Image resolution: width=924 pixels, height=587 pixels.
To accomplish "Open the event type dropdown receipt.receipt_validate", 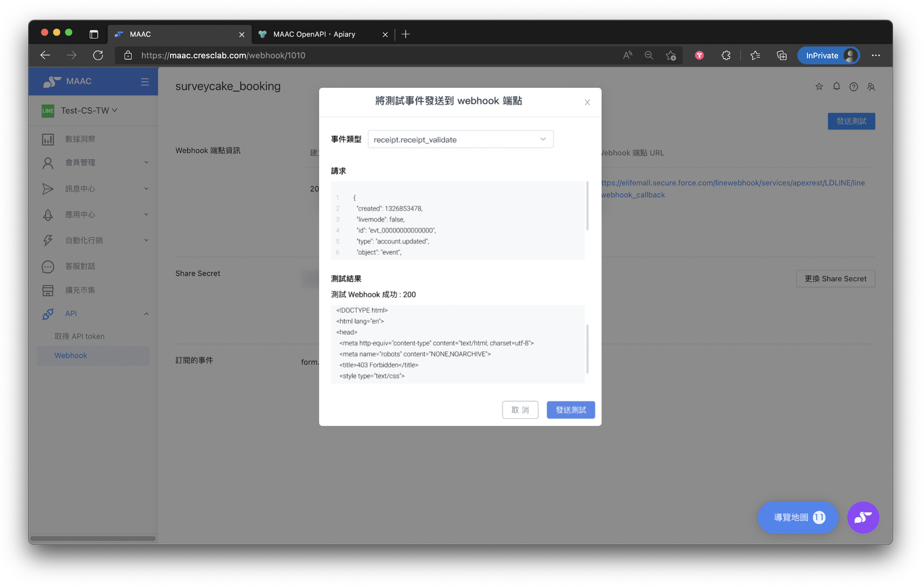I will 460,139.
